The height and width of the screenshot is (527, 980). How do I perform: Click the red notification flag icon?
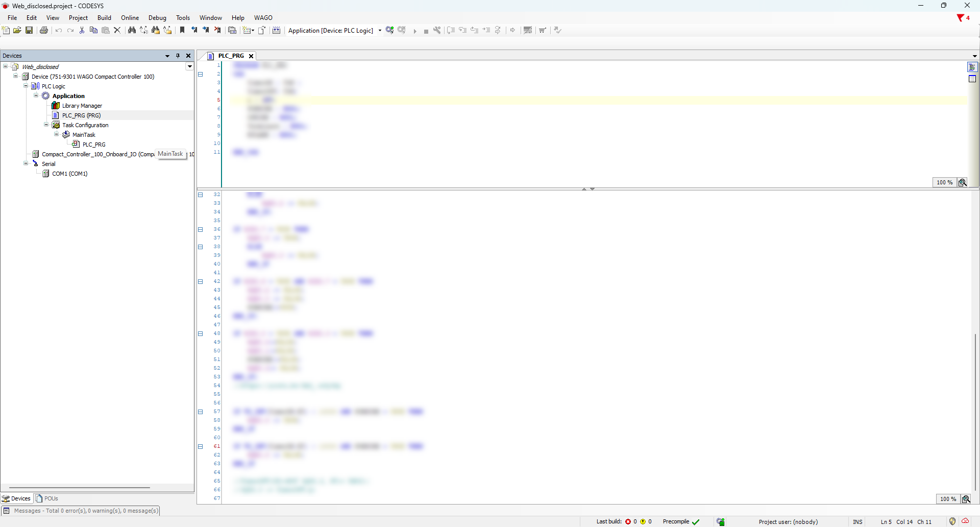pyautogui.click(x=960, y=18)
